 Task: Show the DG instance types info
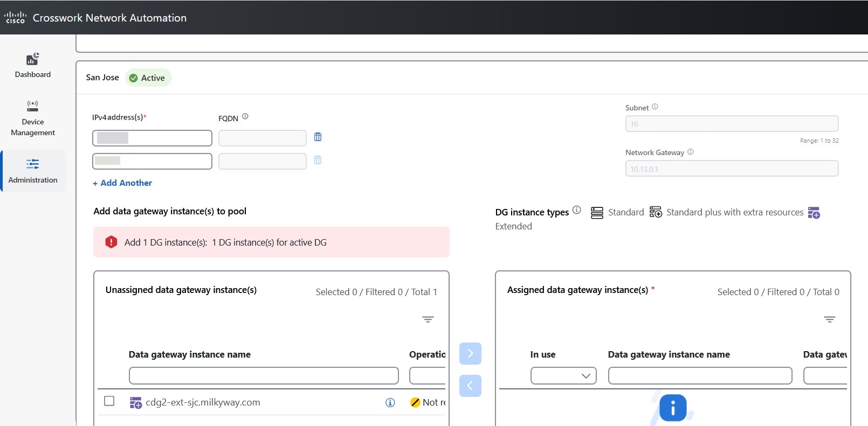(x=577, y=210)
